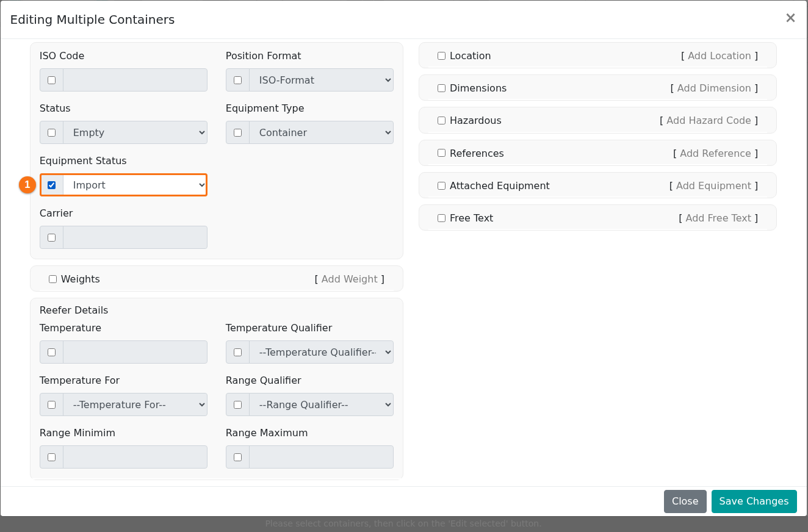Focus the Carrier text field
The height and width of the screenshot is (532, 808).
coord(135,237)
